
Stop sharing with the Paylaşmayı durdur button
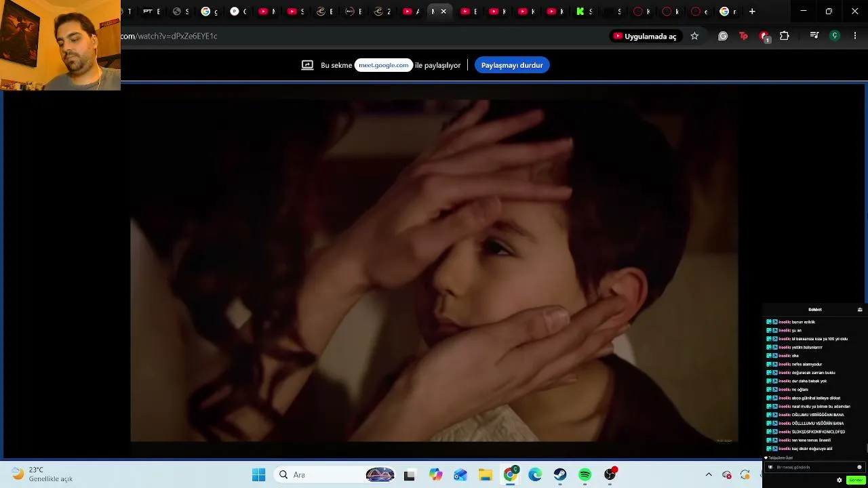512,65
